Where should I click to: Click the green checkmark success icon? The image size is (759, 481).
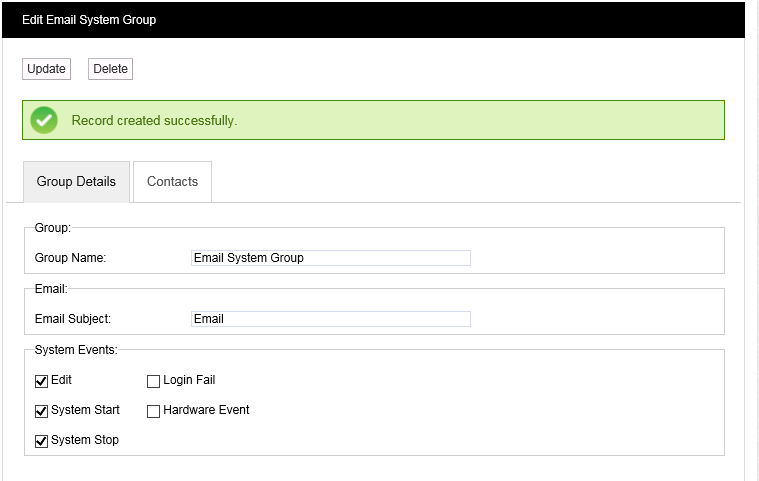pos(43,120)
